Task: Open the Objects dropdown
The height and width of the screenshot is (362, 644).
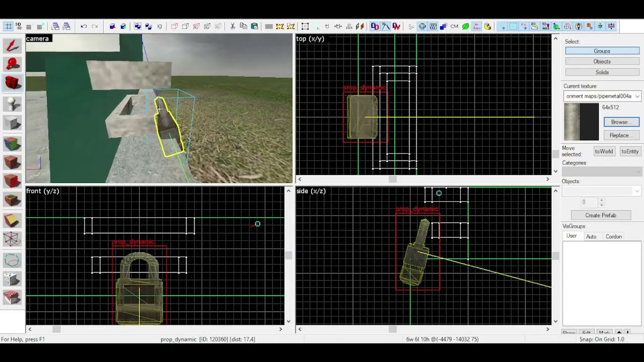Action: (x=602, y=191)
